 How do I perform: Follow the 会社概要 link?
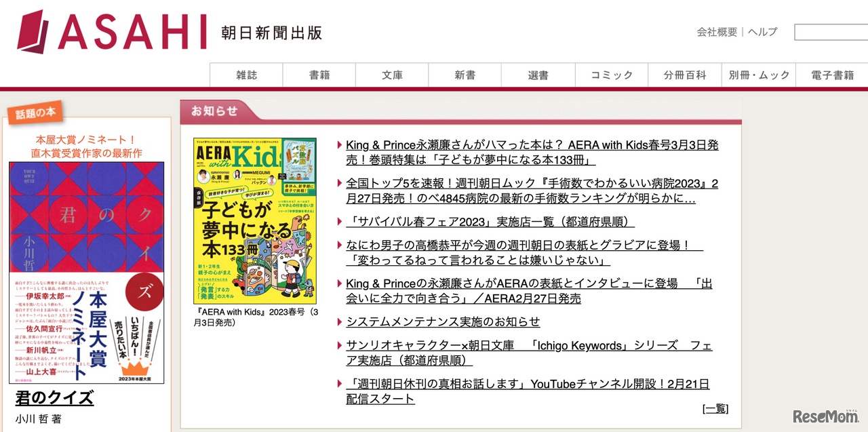(717, 32)
